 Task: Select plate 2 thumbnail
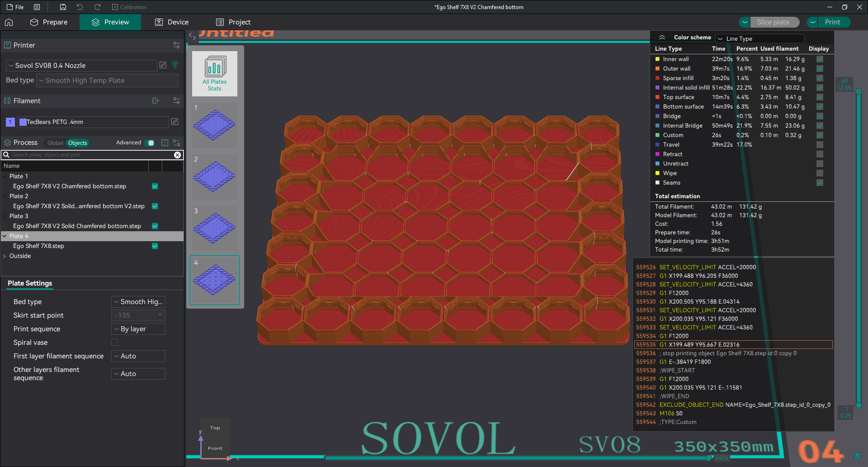point(215,176)
